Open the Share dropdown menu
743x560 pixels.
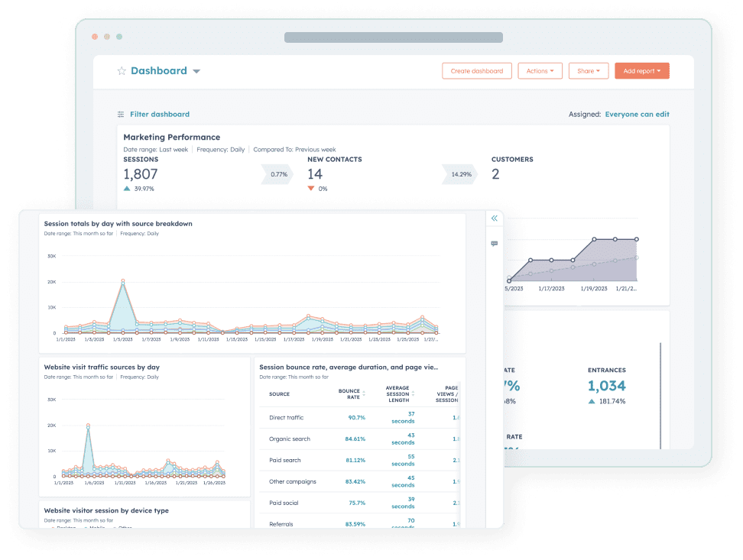589,71
